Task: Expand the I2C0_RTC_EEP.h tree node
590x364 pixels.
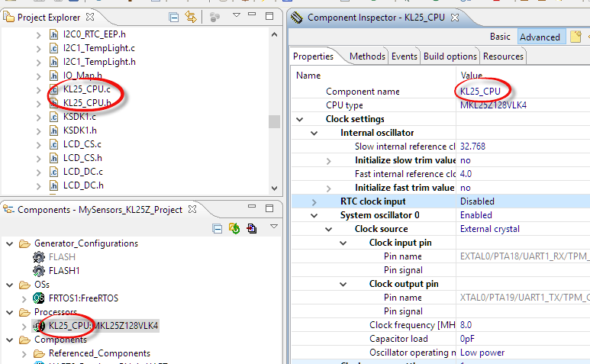Action: point(39,35)
